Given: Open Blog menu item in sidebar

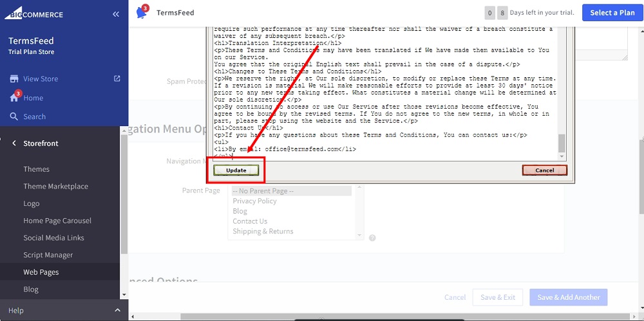Looking at the screenshot, I should pyautogui.click(x=31, y=289).
